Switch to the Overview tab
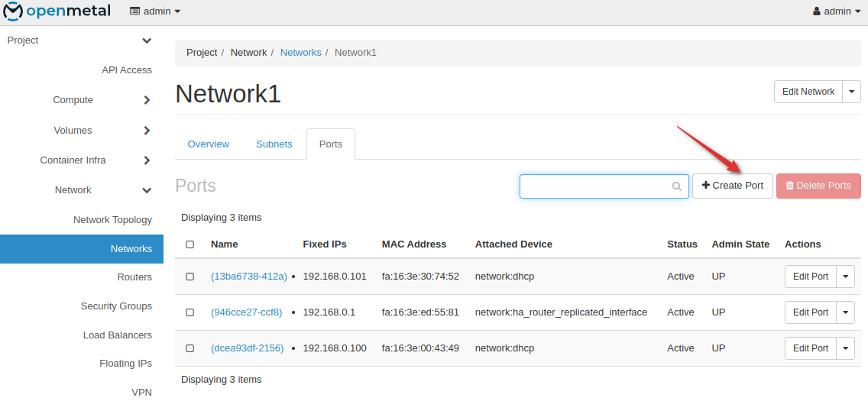The width and height of the screenshot is (868, 411). 209,144
